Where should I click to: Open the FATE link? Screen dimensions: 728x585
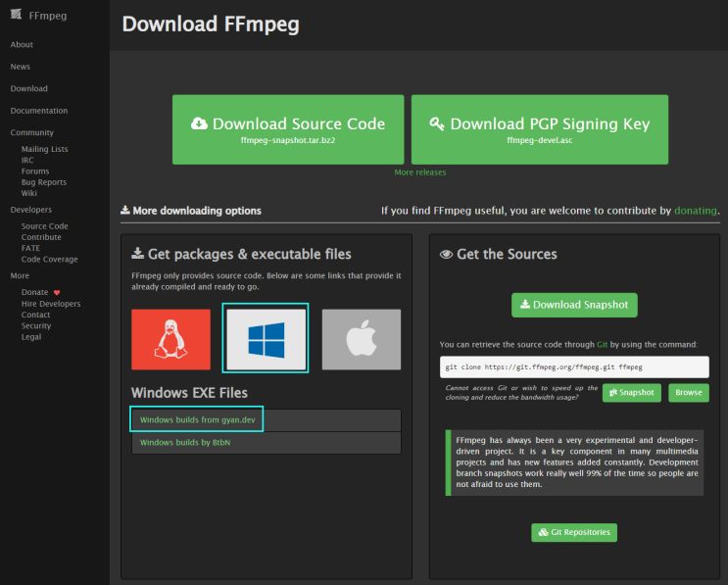[x=30, y=248]
